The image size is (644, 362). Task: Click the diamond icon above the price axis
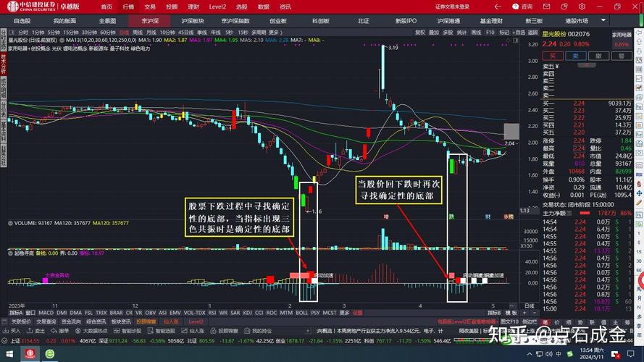509,41
